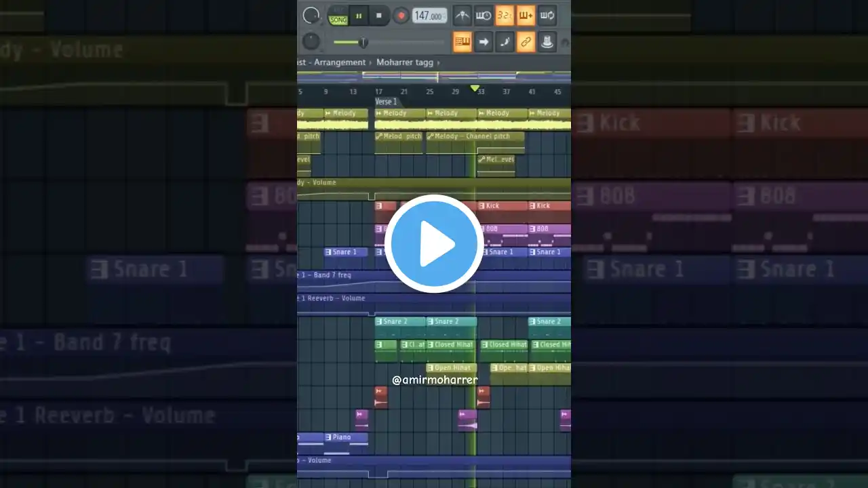Click the main volume knob
Image resolution: width=868 pixels, height=488 pixels.
311,15
